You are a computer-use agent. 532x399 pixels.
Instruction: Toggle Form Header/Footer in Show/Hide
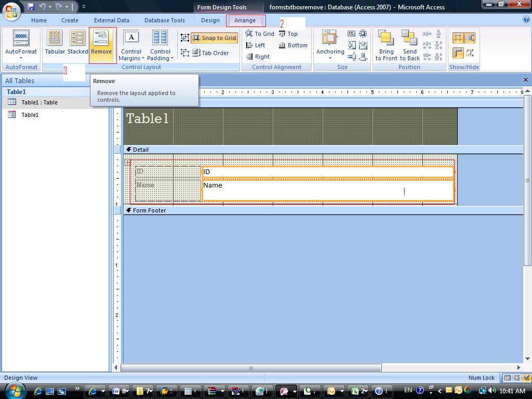click(x=470, y=37)
